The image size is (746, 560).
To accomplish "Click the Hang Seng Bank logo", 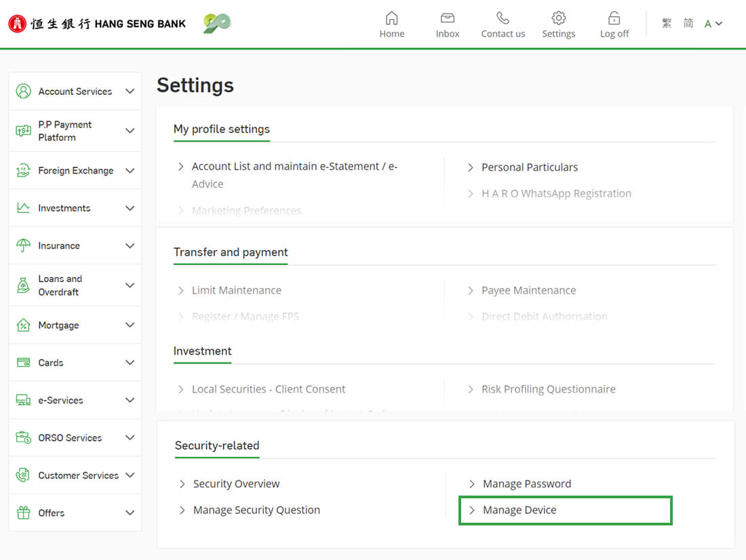I will (x=97, y=24).
